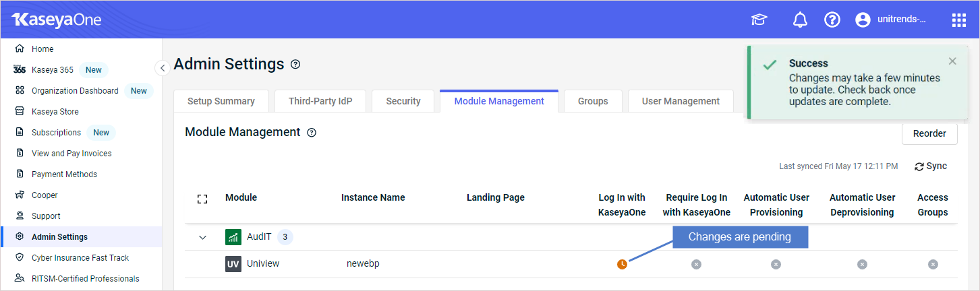Toggle Automatic User Deprovisioning for Uniview

point(862,264)
